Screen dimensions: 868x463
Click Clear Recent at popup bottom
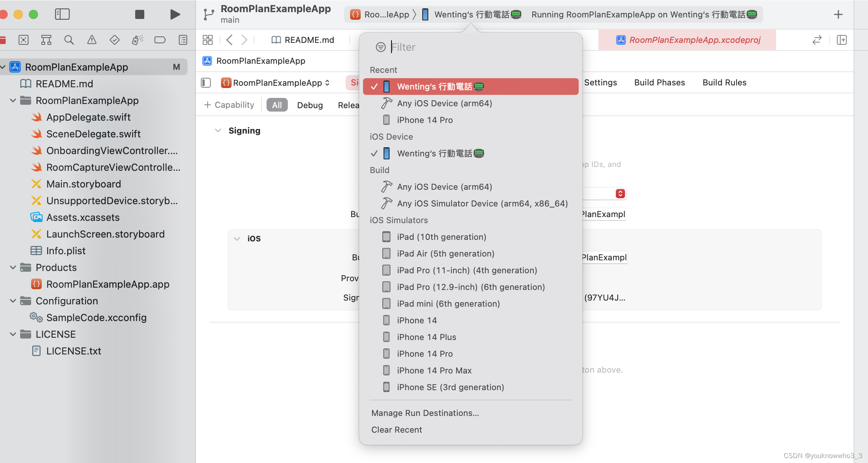(396, 430)
